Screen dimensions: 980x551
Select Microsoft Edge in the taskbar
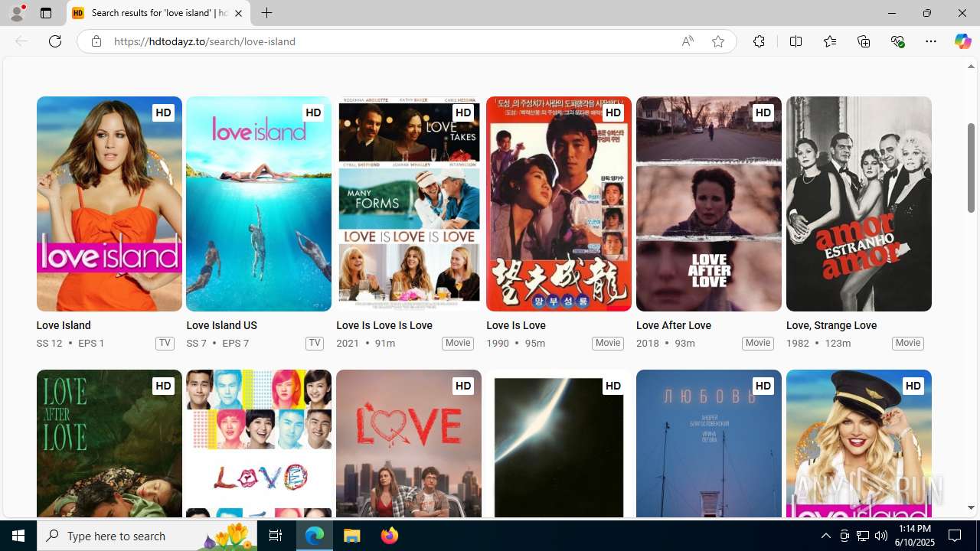tap(315, 536)
